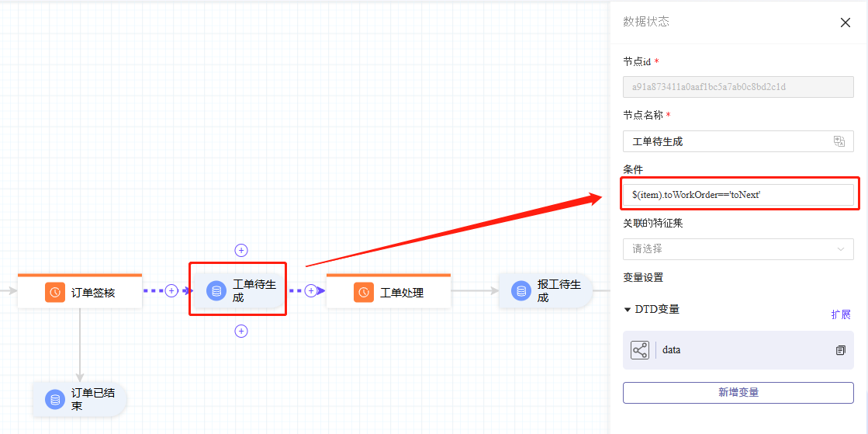
Task: Select the 工单处理 node label
Action: tap(402, 293)
